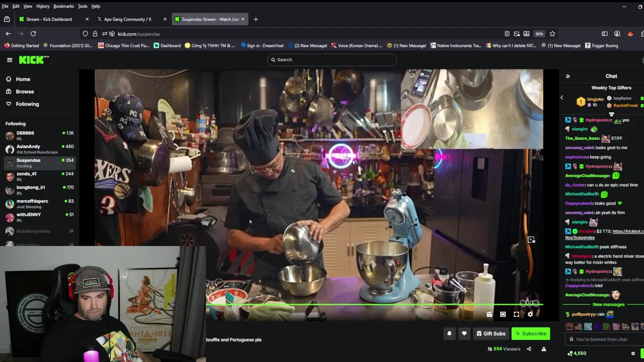Open bongbong_irl followed channel
The image size is (644, 362).
coord(39,190)
